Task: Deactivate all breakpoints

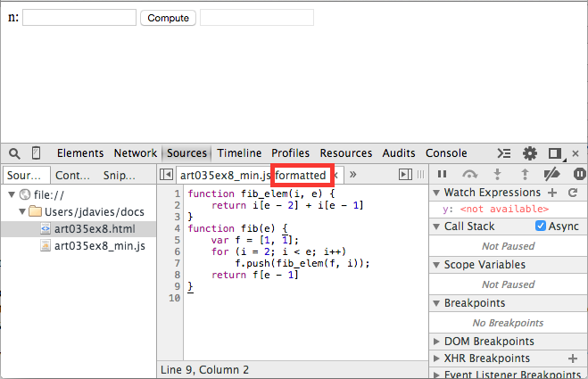Action: click(x=551, y=174)
